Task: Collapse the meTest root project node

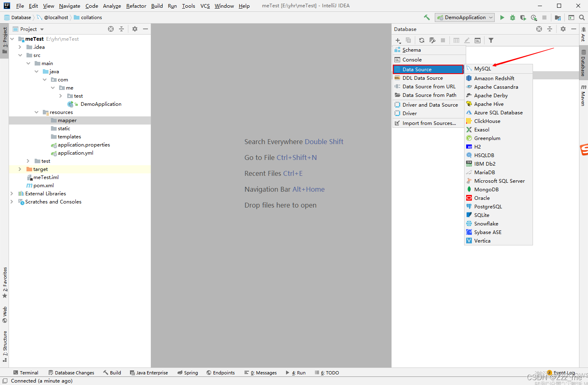Action: click(12, 39)
